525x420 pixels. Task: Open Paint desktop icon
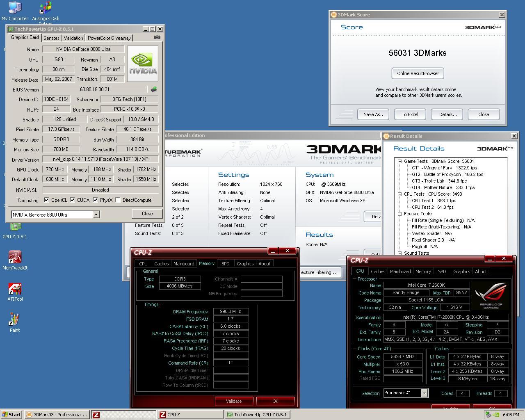pyautogui.click(x=15, y=322)
